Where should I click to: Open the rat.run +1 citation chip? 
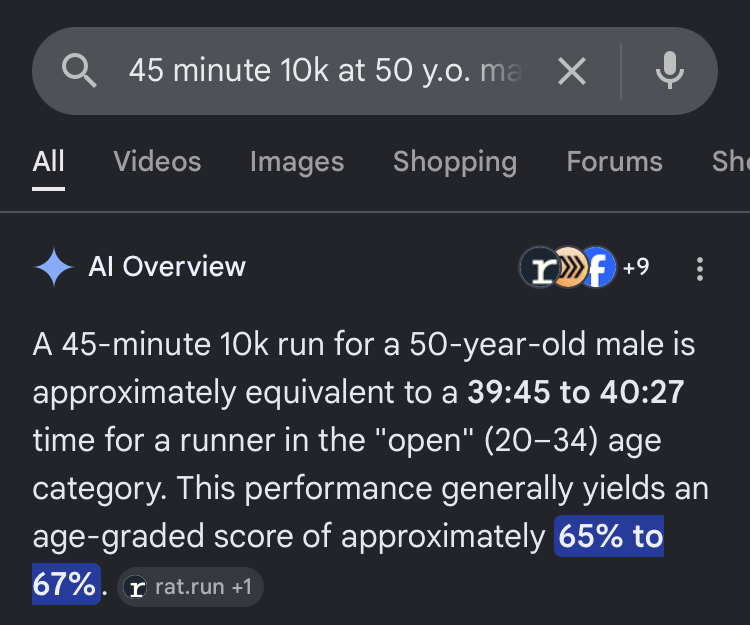(190, 587)
